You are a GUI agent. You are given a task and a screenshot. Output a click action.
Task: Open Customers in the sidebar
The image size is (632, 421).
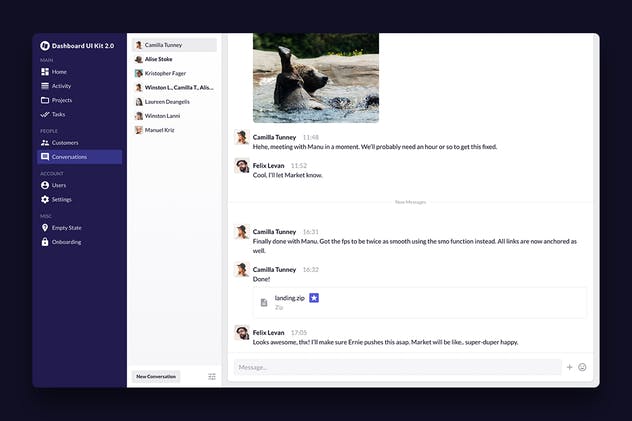(x=65, y=143)
